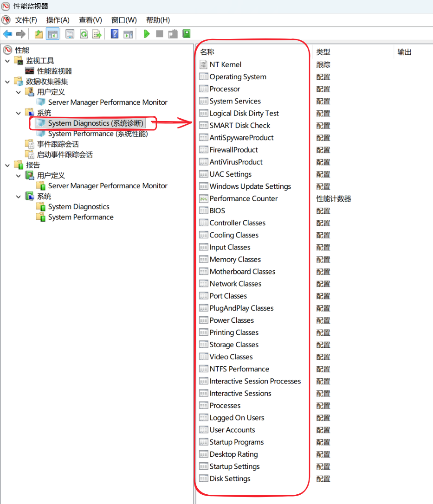Select Desktop Rating entry
Screen dimensions: 433x504
[x=233, y=454]
